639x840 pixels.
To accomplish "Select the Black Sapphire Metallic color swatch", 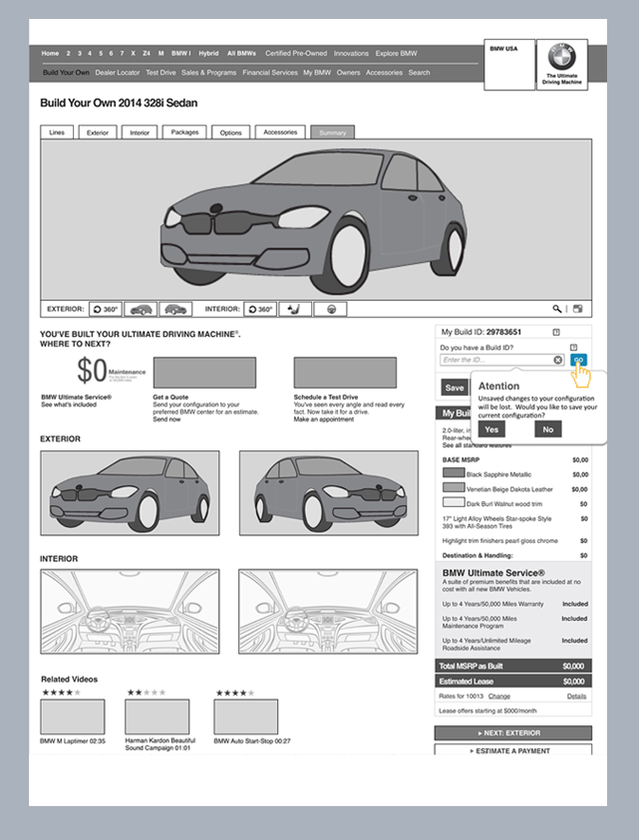I will click(454, 473).
